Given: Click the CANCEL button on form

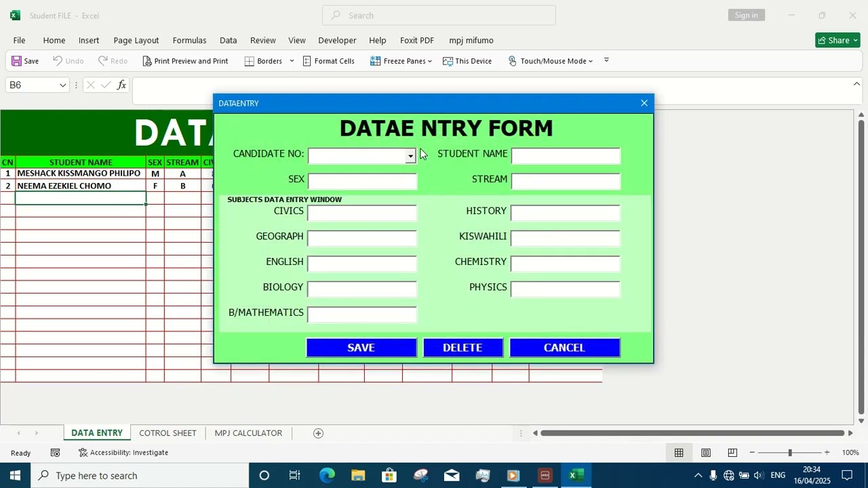Looking at the screenshot, I should click(x=565, y=348).
